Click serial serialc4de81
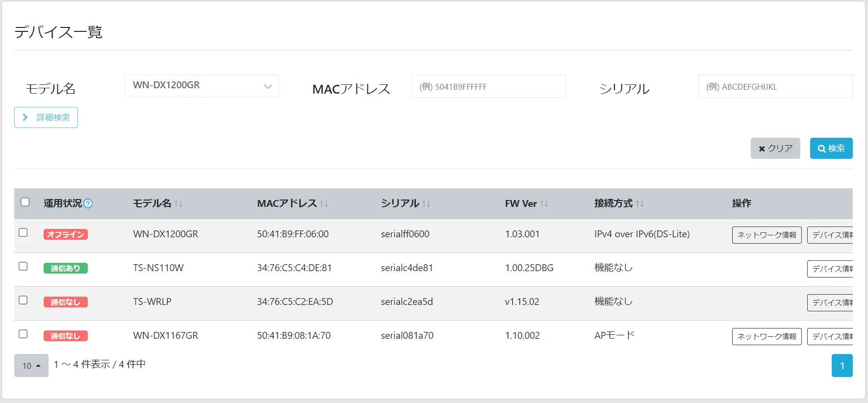Screen dimensions: 868x403 pyautogui.click(x=407, y=268)
